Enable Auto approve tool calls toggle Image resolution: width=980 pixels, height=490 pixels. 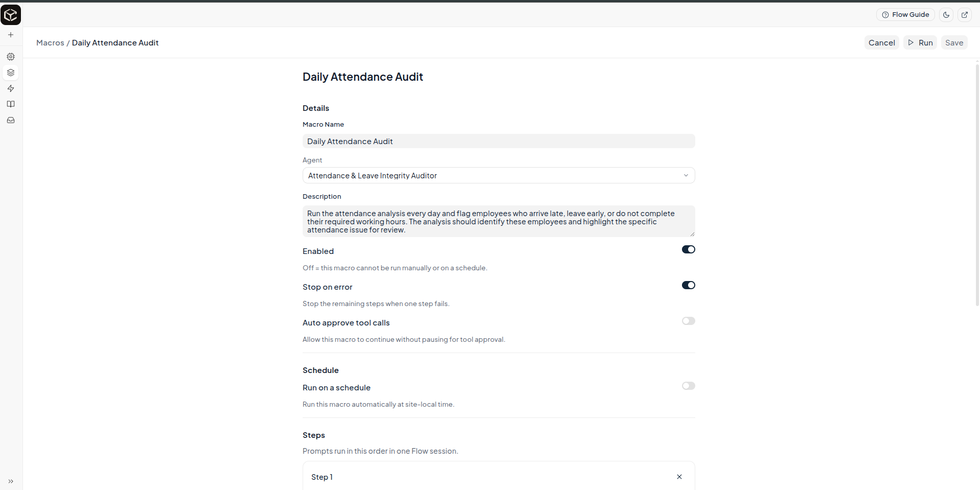(689, 321)
